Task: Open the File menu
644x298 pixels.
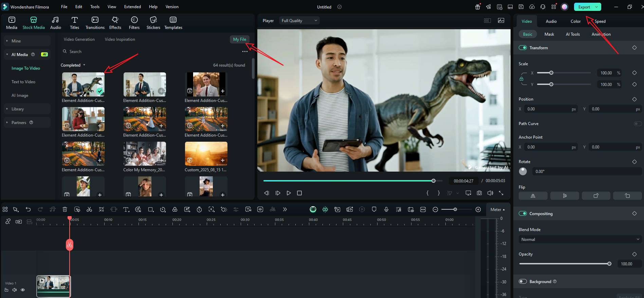Action: point(64,7)
